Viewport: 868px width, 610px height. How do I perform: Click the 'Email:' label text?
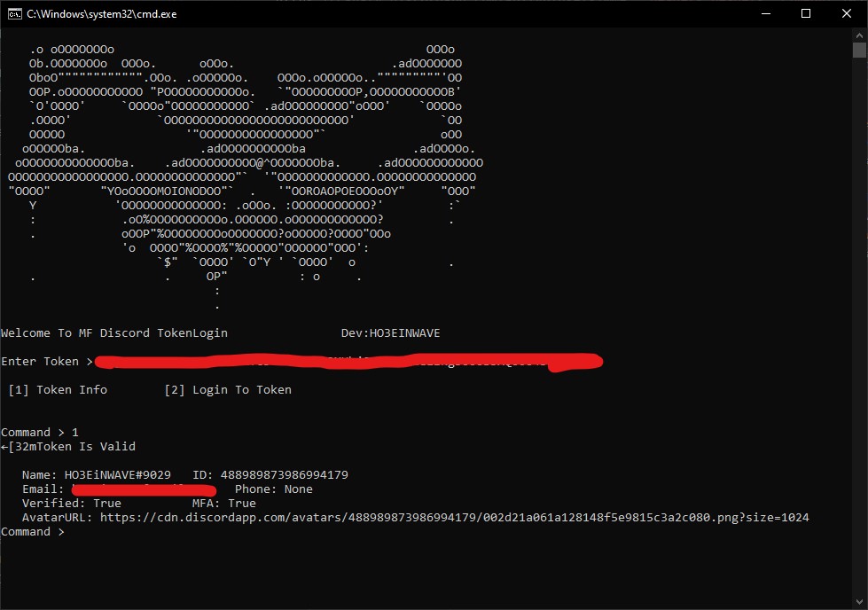click(43, 489)
